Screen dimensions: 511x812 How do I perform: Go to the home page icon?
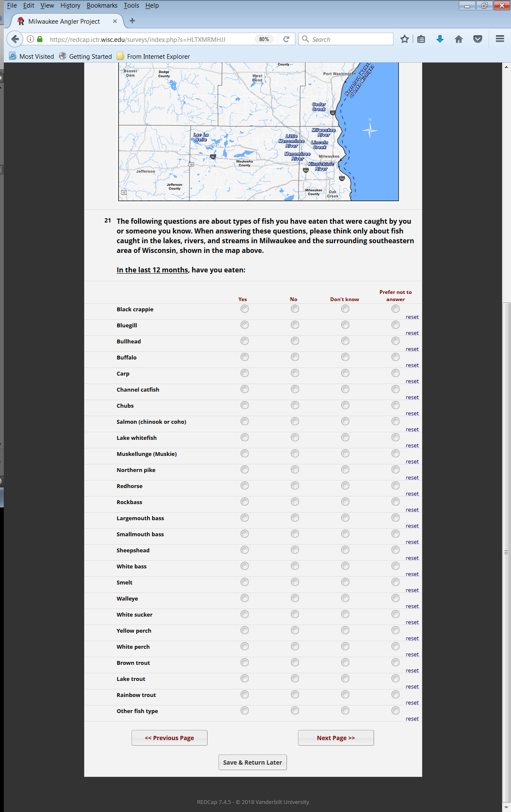tap(459, 39)
